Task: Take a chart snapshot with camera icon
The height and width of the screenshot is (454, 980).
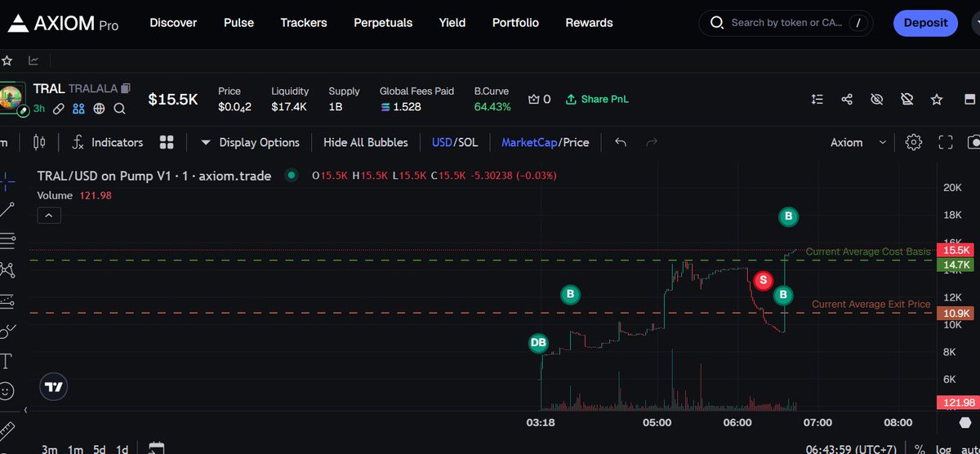Action: pyautogui.click(x=973, y=142)
